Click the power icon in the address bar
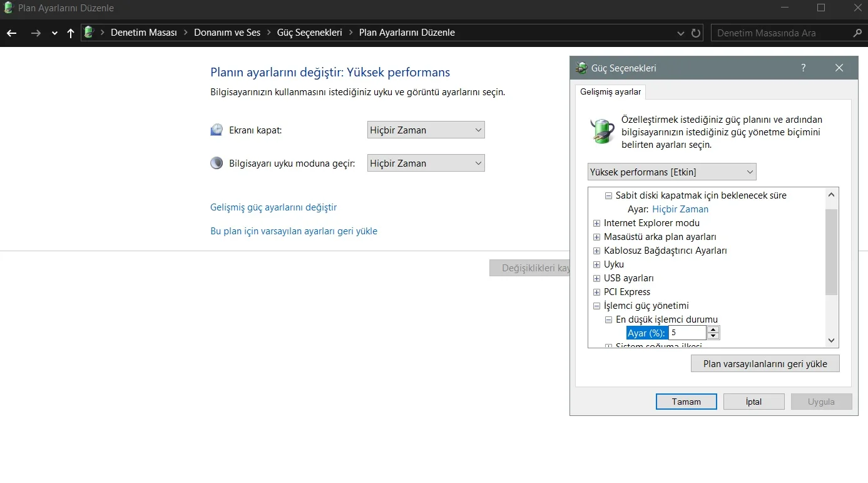 click(89, 32)
